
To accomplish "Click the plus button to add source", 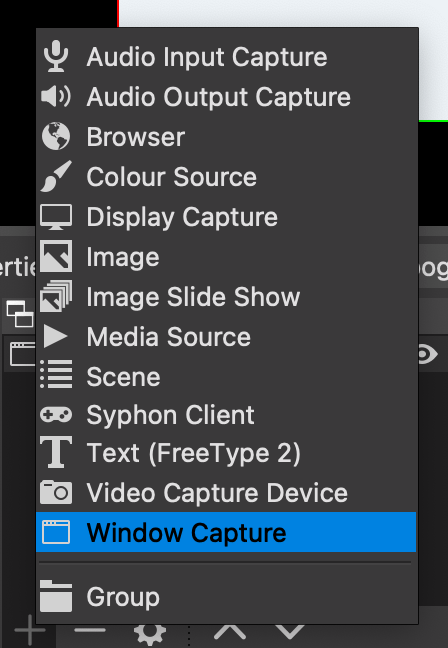I will (30, 631).
